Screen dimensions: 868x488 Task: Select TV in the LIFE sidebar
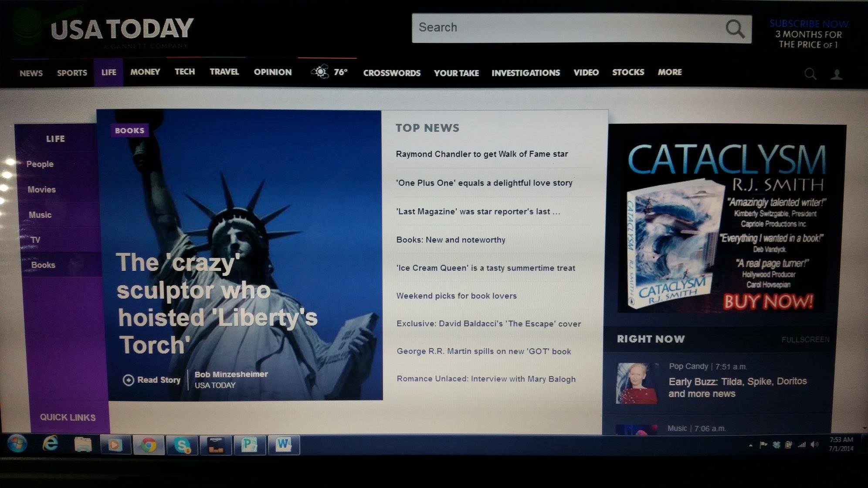coord(35,240)
